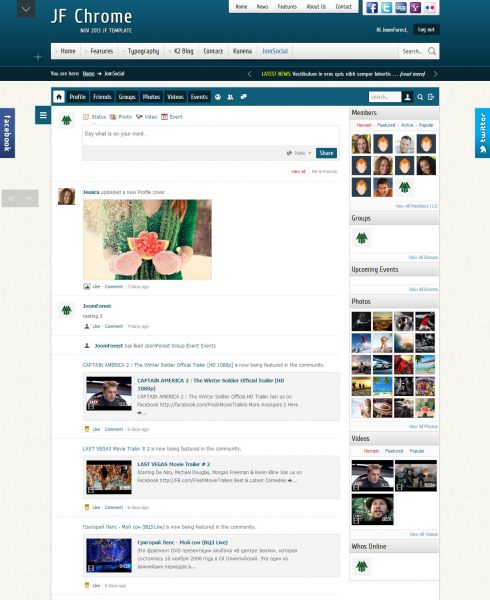Click the magnifier icon in main search box

coord(432,51)
